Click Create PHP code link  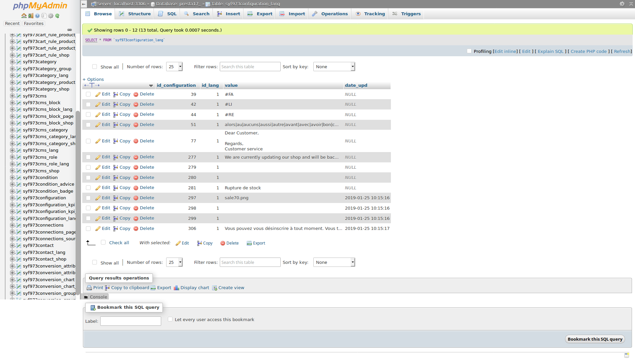pyautogui.click(x=588, y=51)
